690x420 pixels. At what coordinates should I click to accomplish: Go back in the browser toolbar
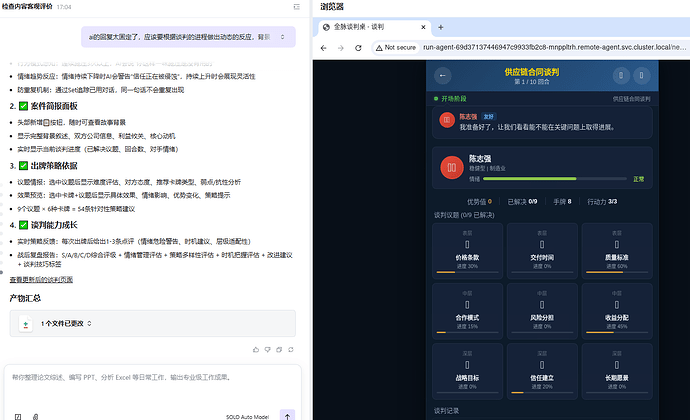tap(323, 48)
